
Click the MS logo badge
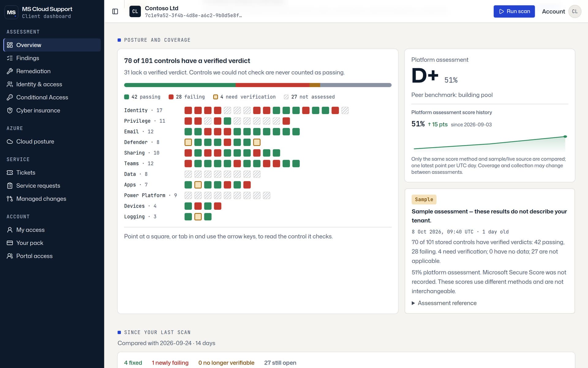coord(11,12)
